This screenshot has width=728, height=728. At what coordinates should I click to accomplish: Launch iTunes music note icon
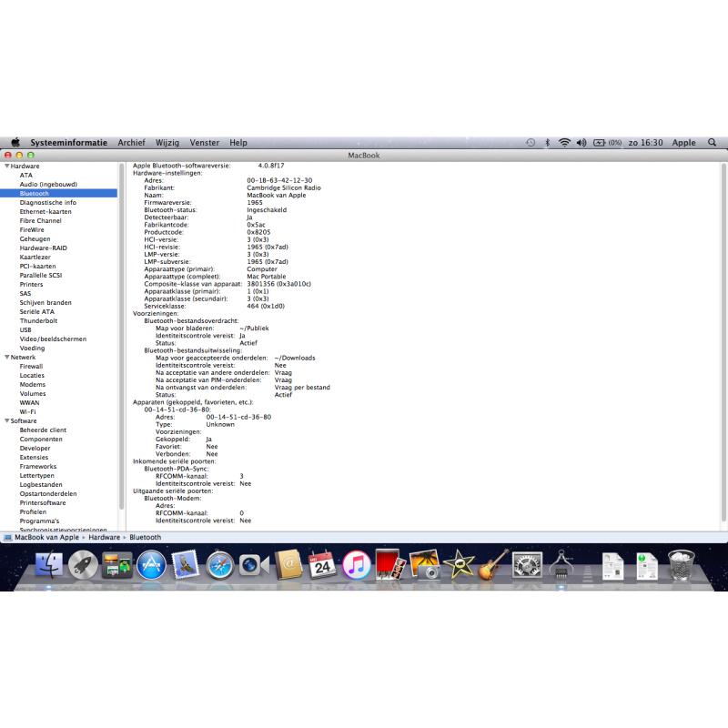click(x=357, y=565)
